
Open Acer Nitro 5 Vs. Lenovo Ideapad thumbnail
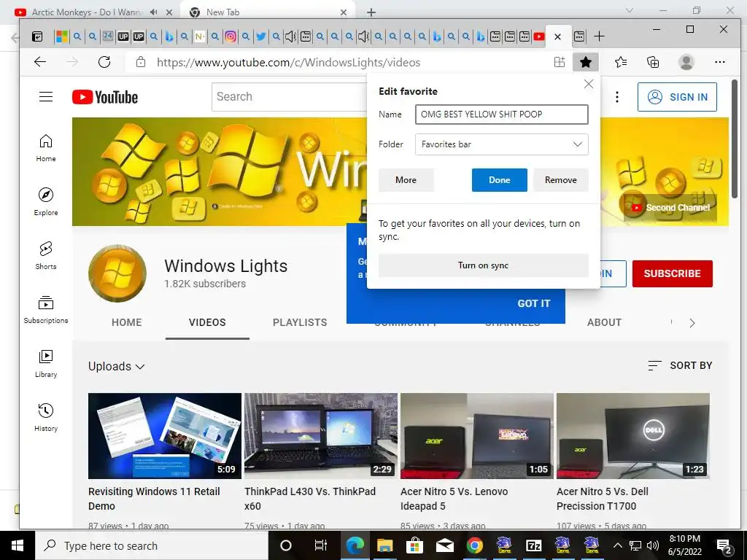(x=477, y=436)
